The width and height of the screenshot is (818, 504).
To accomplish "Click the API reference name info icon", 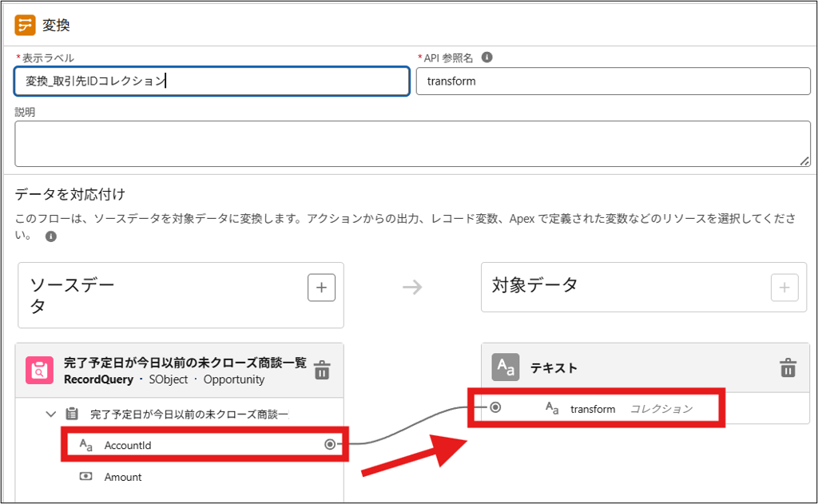I will tap(486, 58).
